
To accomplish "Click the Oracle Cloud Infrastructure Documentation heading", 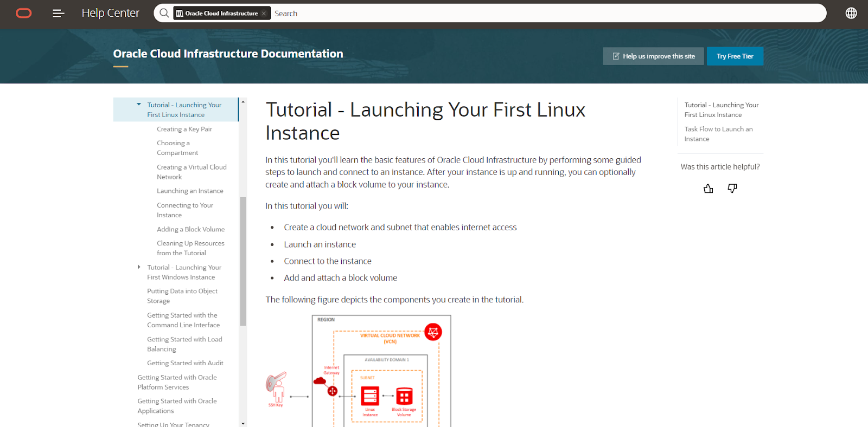I will pos(228,54).
